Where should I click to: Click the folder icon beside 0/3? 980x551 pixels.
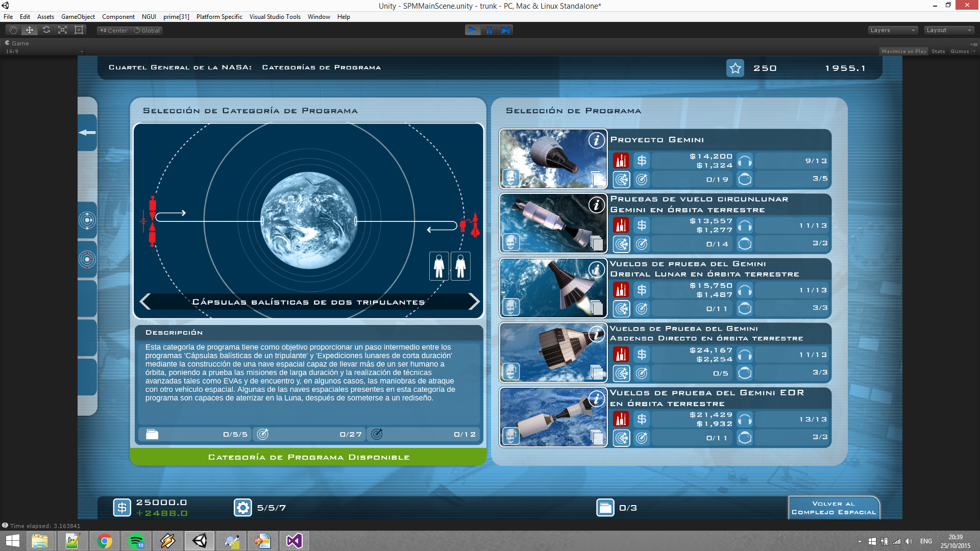tap(605, 508)
